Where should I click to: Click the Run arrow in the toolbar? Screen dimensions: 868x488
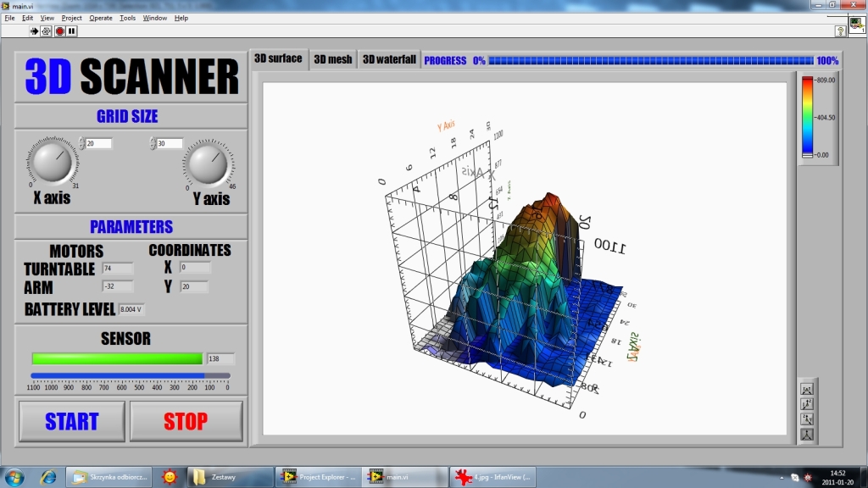pyautogui.click(x=34, y=31)
